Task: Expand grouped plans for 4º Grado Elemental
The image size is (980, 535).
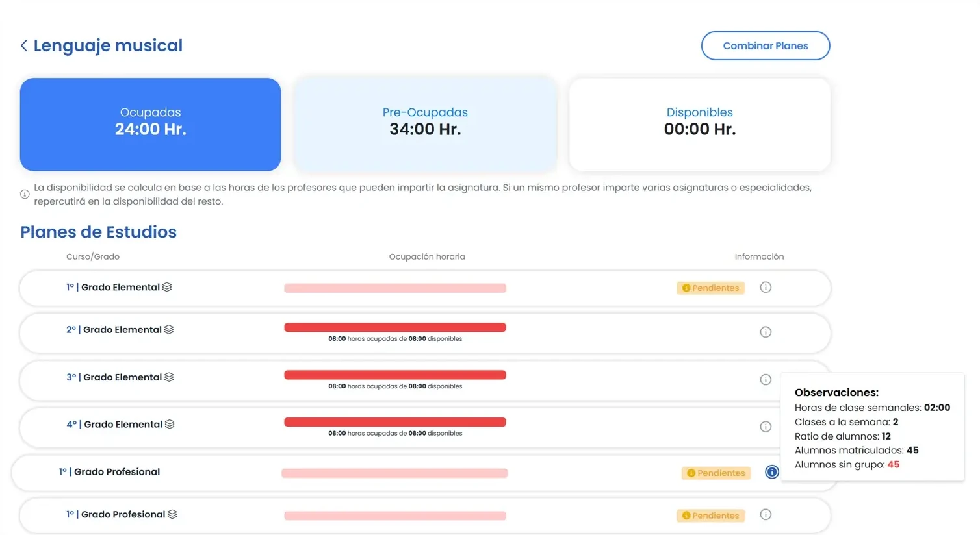Action: point(170,424)
